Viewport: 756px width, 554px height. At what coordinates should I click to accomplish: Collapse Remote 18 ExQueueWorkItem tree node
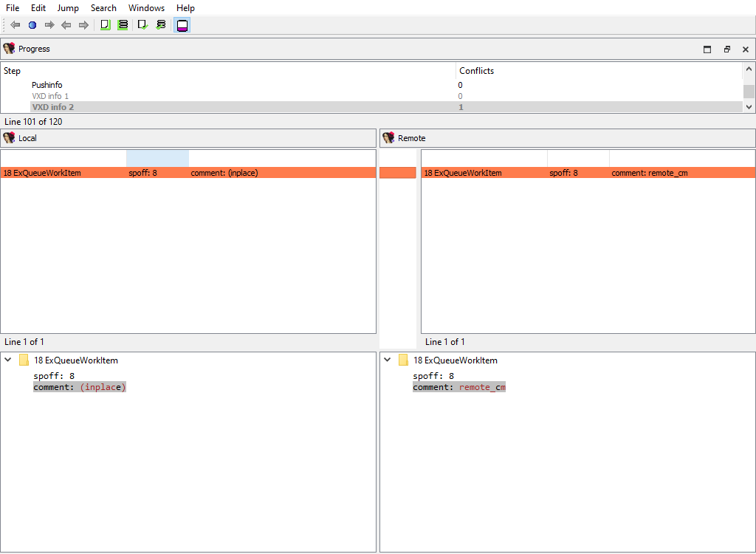click(x=388, y=360)
